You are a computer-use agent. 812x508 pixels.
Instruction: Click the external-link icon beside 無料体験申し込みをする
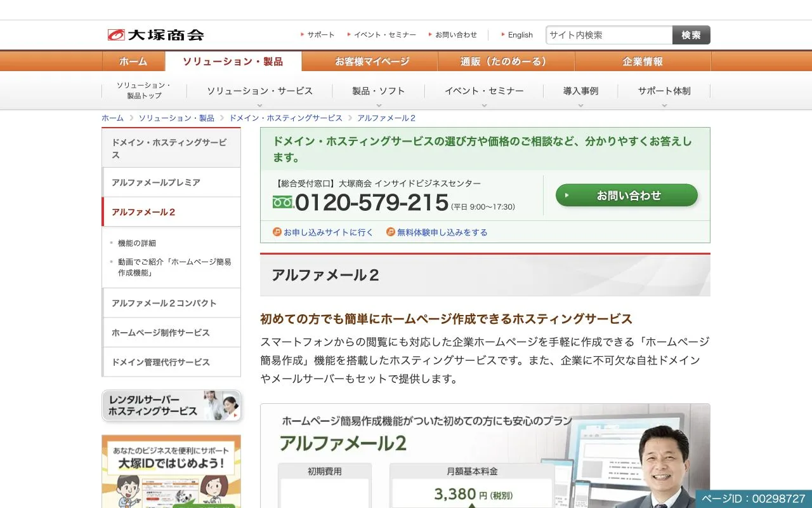click(x=391, y=232)
